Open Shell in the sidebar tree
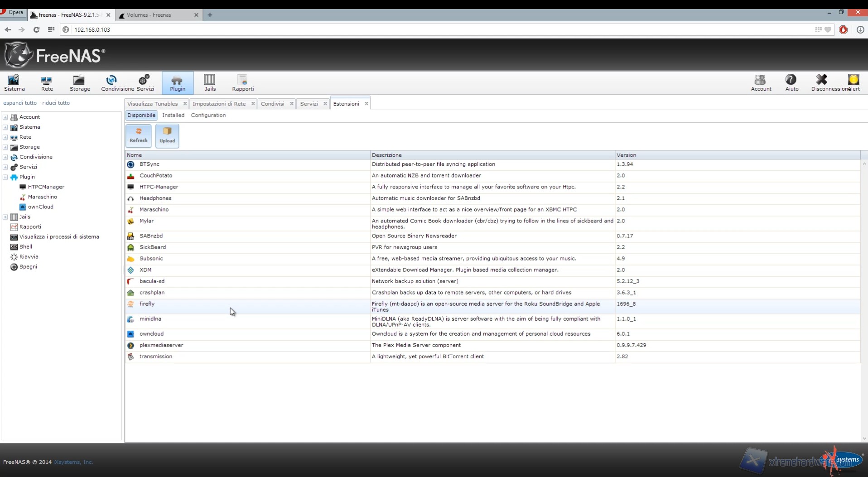This screenshot has width=868, height=477. tap(26, 247)
